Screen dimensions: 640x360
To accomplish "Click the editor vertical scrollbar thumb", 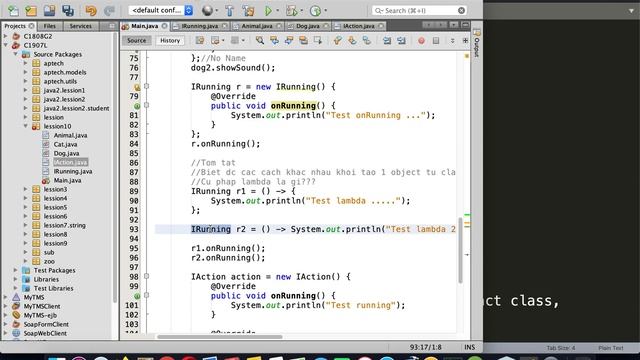I will pyautogui.click(x=460, y=250).
